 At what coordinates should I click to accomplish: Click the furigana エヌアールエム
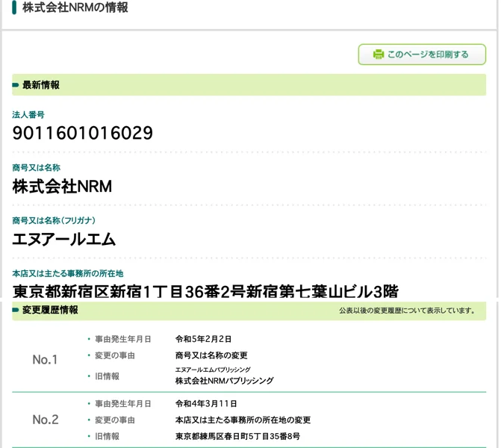click(63, 239)
